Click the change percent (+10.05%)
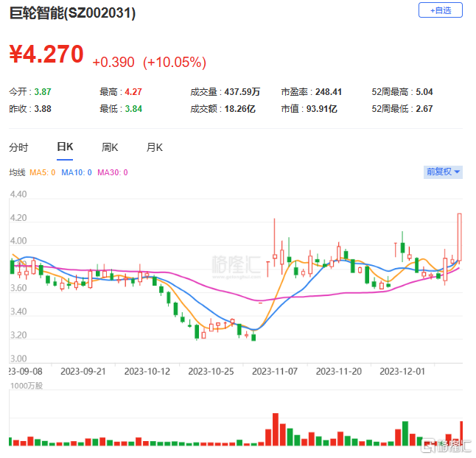Viewport: 476px width, 458px height. coord(175,62)
